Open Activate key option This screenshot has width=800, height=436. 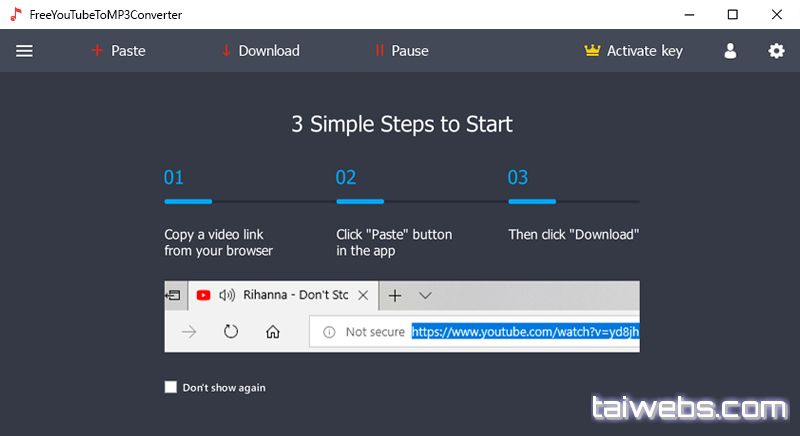pos(633,51)
